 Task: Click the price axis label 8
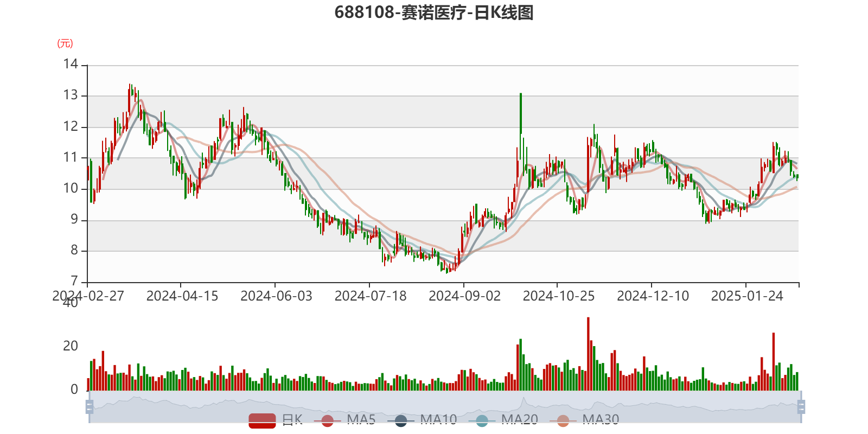[74, 251]
